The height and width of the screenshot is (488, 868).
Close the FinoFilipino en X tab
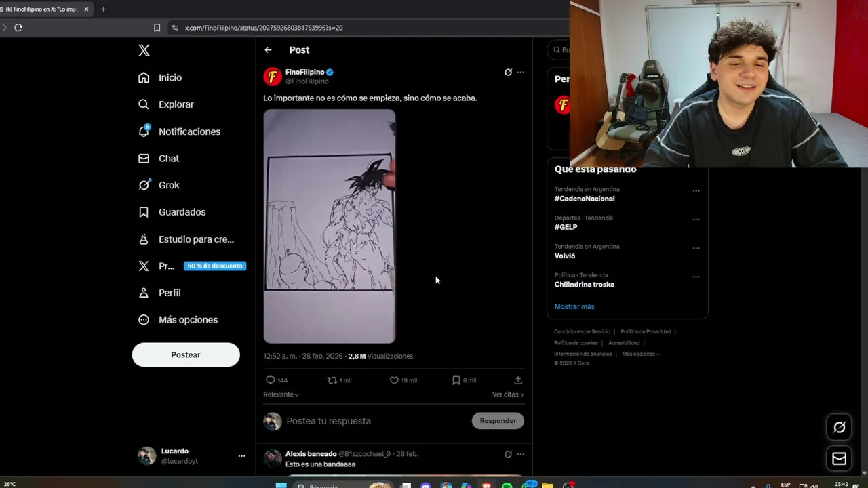click(86, 9)
